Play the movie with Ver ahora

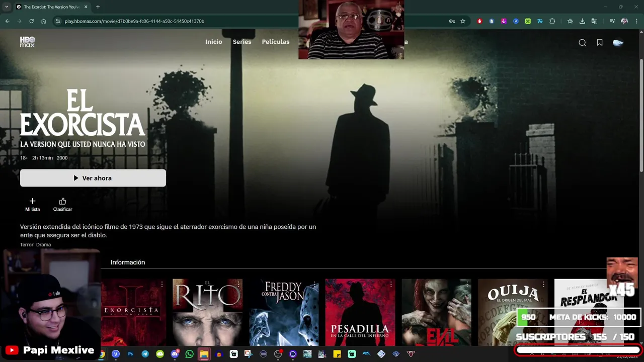pyautogui.click(x=93, y=178)
